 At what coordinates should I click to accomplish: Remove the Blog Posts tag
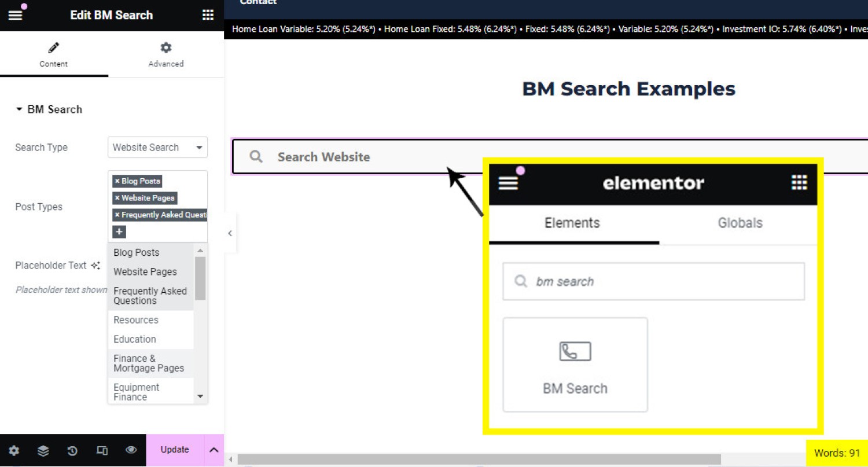tap(117, 181)
